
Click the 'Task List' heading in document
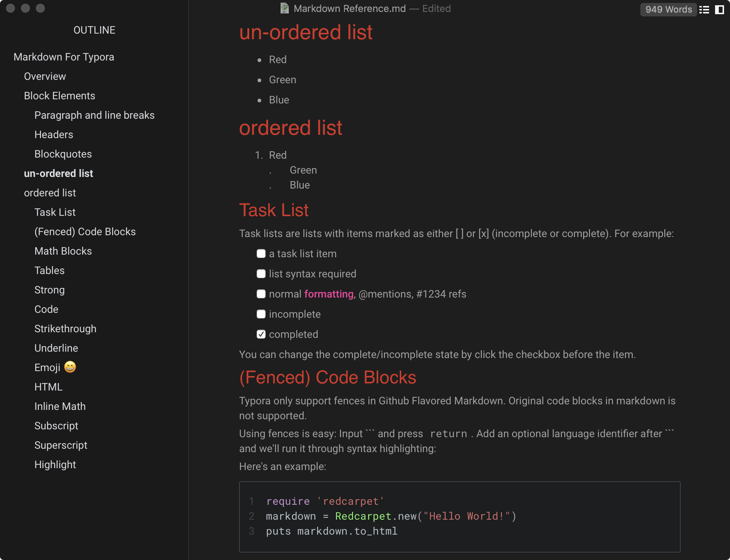coord(274,210)
